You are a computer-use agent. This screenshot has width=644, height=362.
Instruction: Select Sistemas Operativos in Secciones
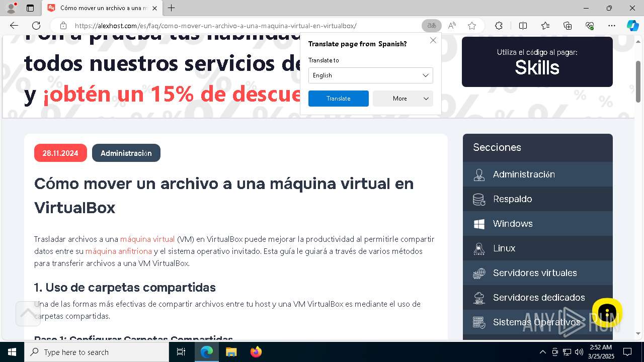(538, 322)
